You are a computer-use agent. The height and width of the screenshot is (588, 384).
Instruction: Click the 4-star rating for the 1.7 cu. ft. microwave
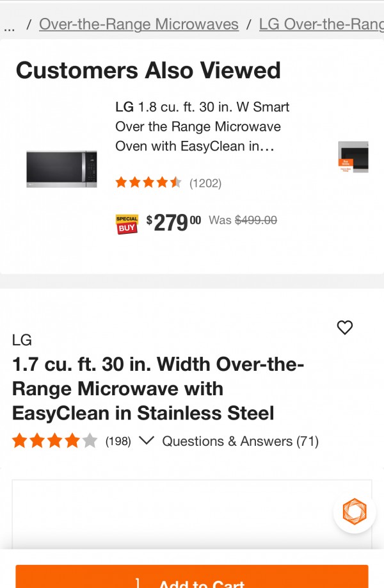[x=54, y=441]
